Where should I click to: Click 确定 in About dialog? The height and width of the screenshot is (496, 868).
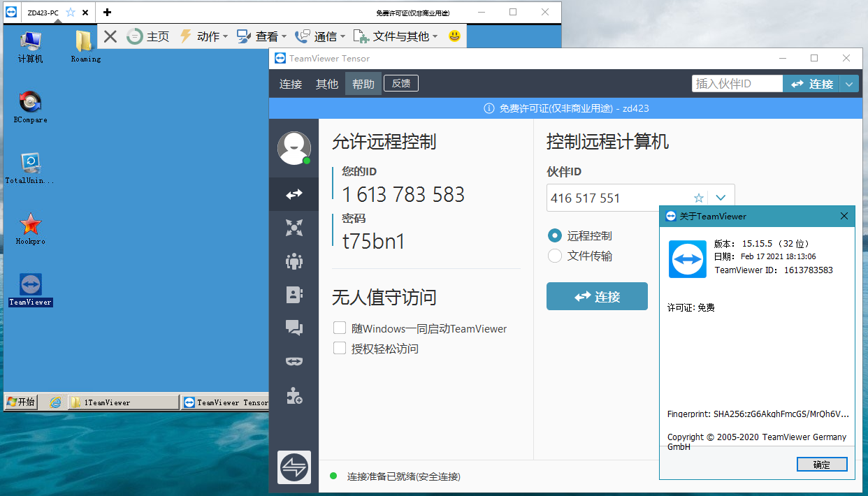822,465
